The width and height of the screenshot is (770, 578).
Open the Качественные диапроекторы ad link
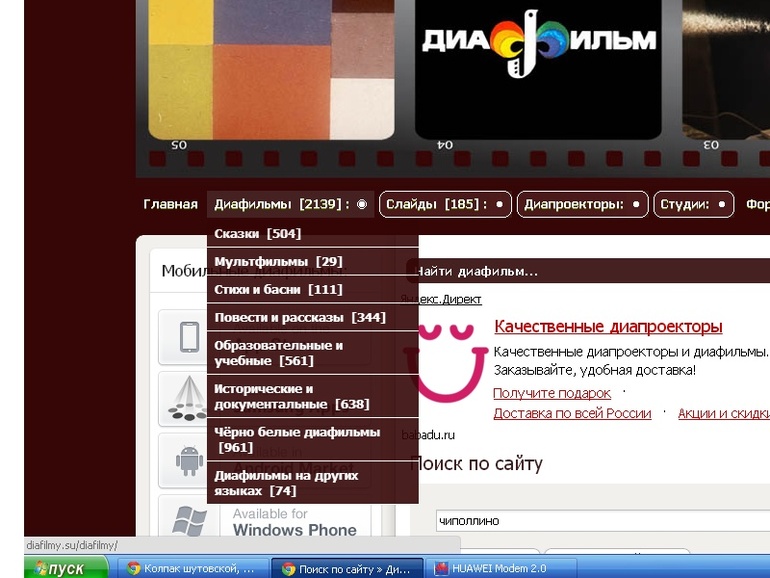(608, 327)
